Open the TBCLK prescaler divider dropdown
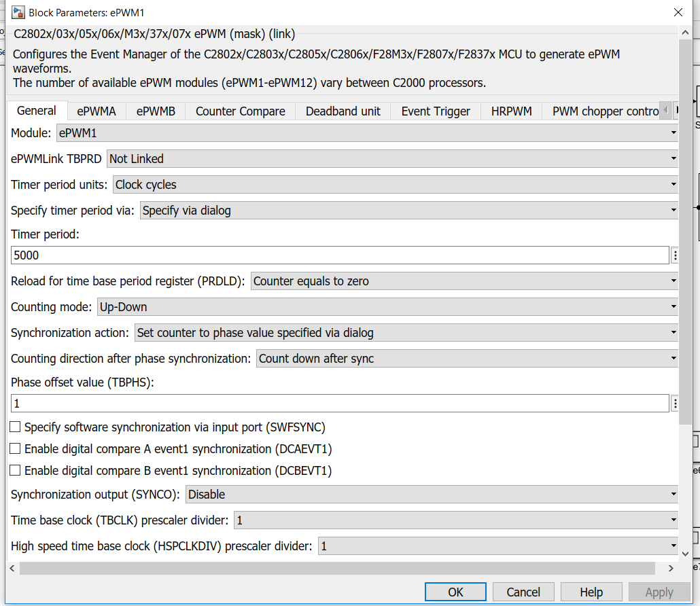The image size is (700, 606). point(456,520)
